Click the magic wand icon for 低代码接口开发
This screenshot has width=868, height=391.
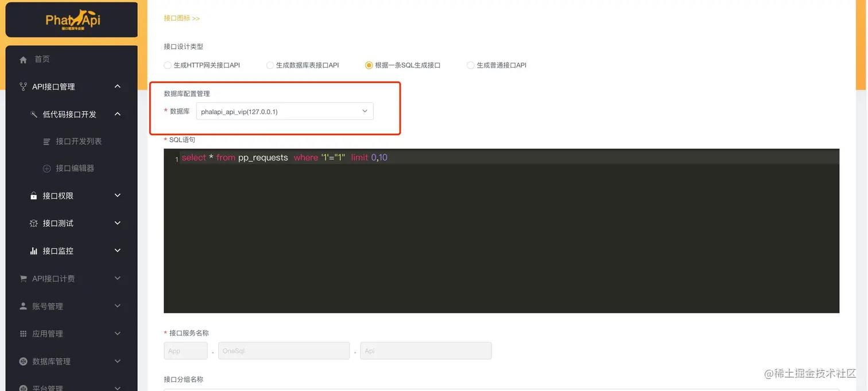click(x=34, y=114)
